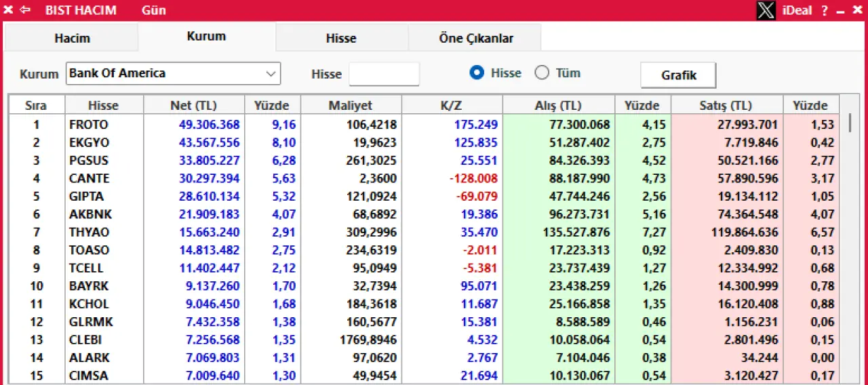Click the back arrow icon in title bar

tap(26, 10)
